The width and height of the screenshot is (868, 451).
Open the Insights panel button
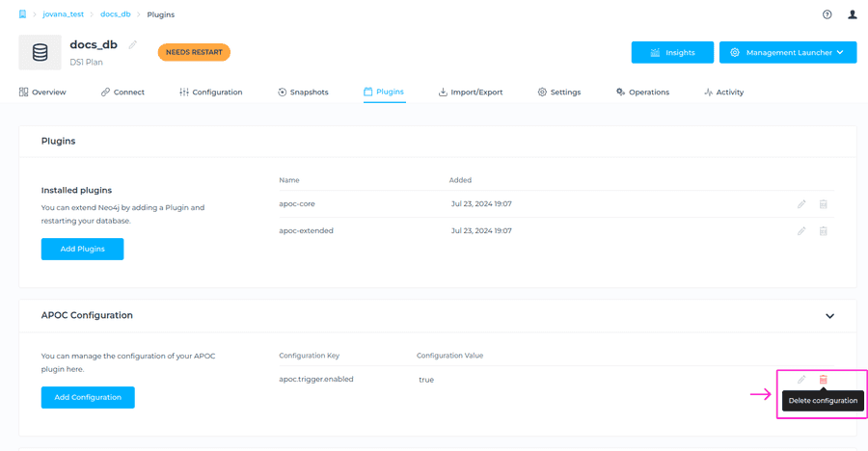[672, 52]
